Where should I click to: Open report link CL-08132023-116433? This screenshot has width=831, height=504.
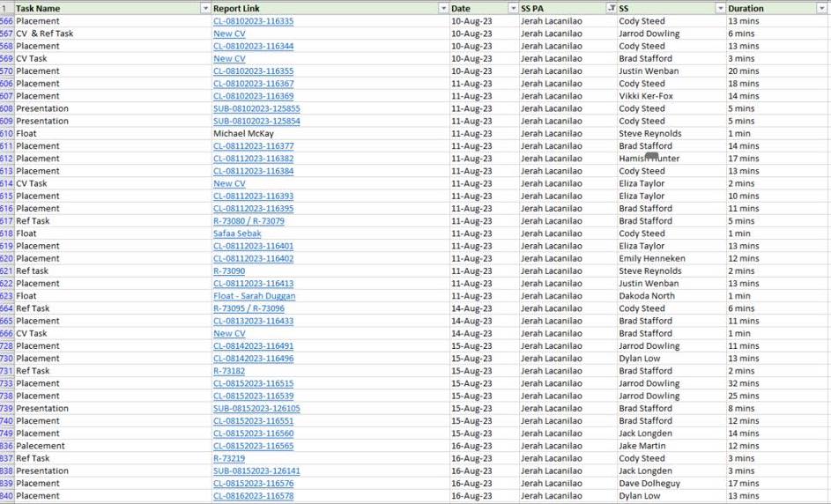click(x=253, y=321)
